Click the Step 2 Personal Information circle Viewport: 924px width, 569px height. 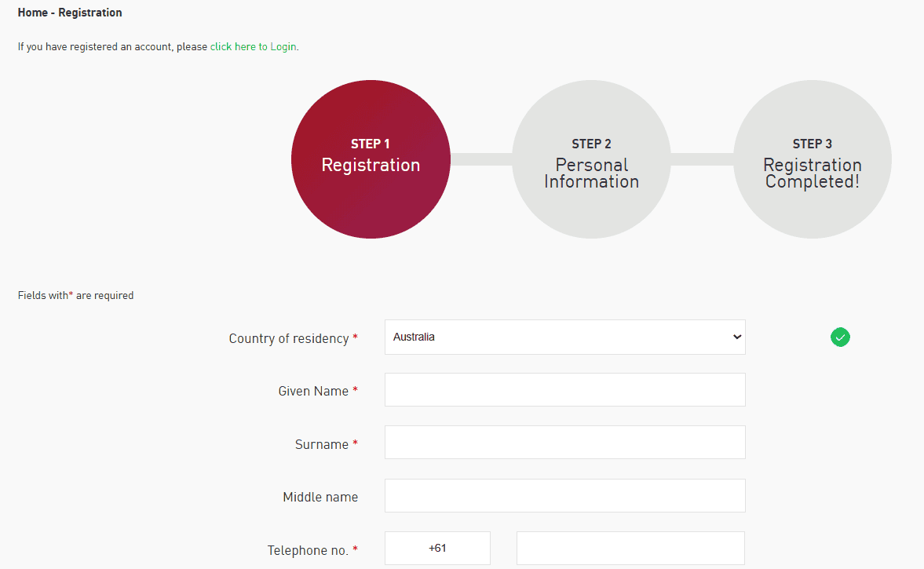click(591, 159)
